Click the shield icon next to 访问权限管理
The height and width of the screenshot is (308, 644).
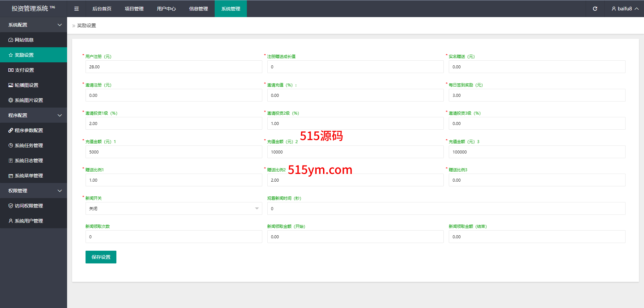click(x=11, y=206)
